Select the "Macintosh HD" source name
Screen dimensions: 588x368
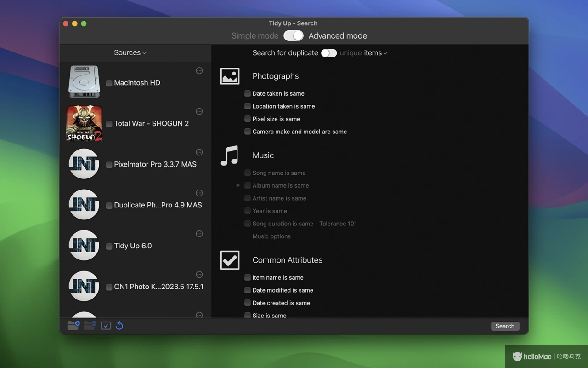point(137,83)
